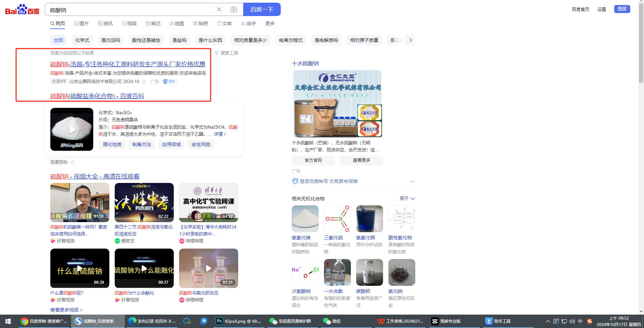Switch to the 图片 tab

point(82,23)
